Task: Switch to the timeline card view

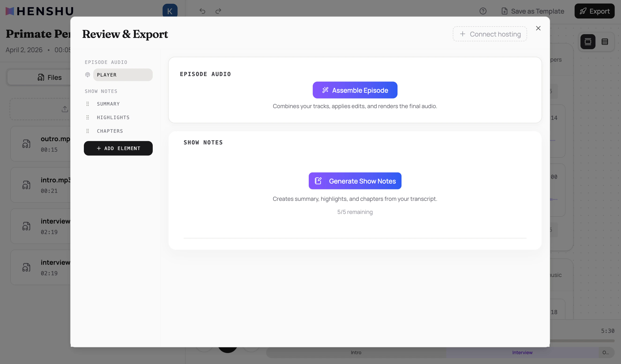Action: click(x=588, y=42)
